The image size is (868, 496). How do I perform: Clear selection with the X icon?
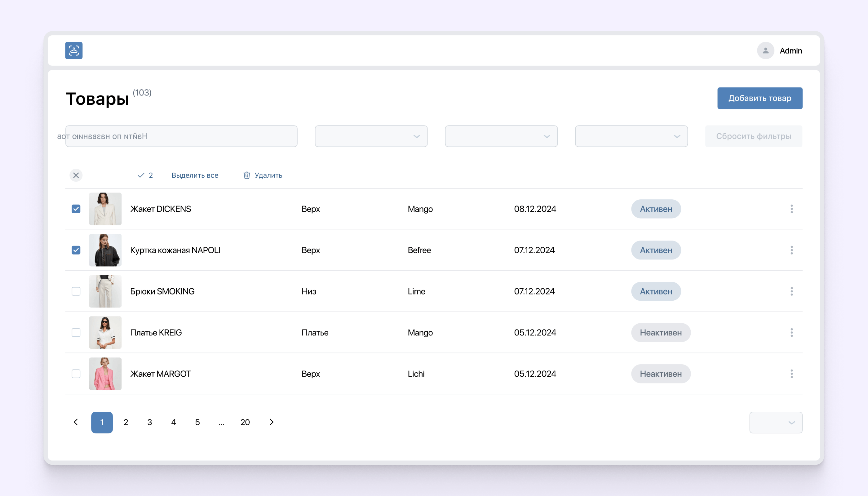[76, 175]
